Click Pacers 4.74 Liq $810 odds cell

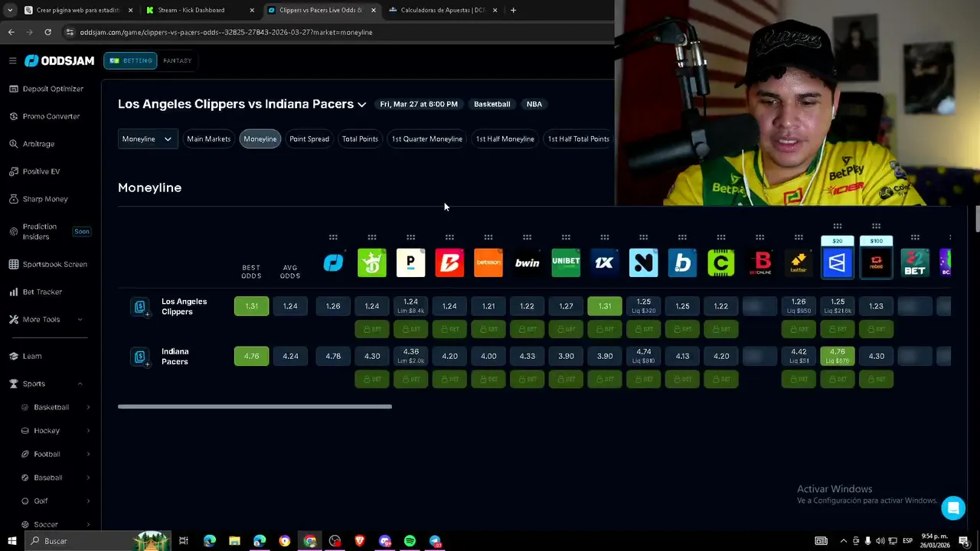tap(644, 356)
